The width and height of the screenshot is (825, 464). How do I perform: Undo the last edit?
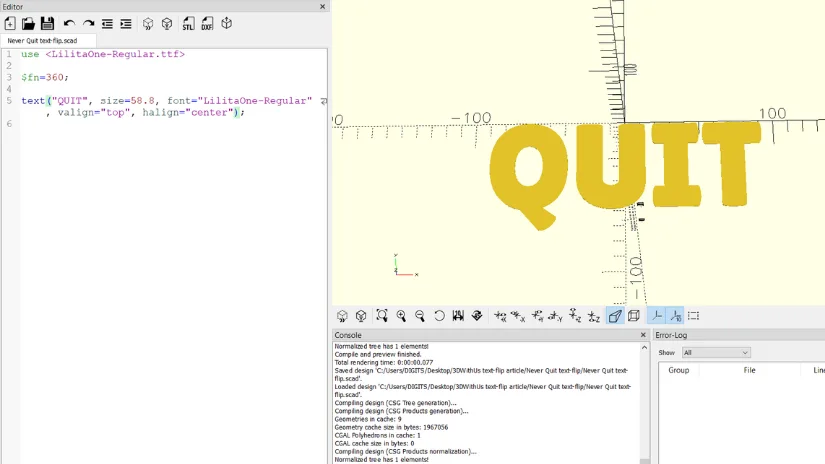(69, 24)
